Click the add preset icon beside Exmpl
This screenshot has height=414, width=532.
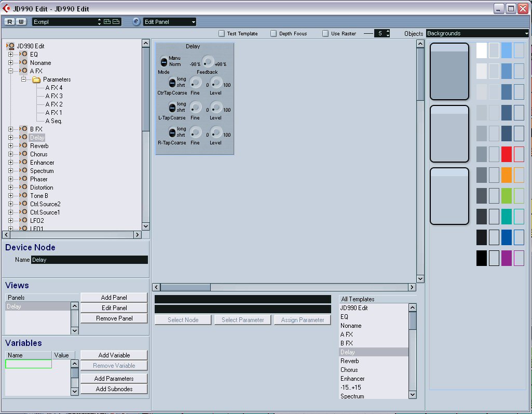click(107, 22)
